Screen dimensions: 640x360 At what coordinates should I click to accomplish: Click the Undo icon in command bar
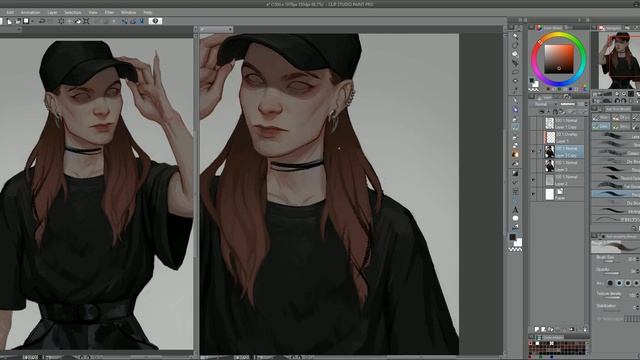coord(42,21)
